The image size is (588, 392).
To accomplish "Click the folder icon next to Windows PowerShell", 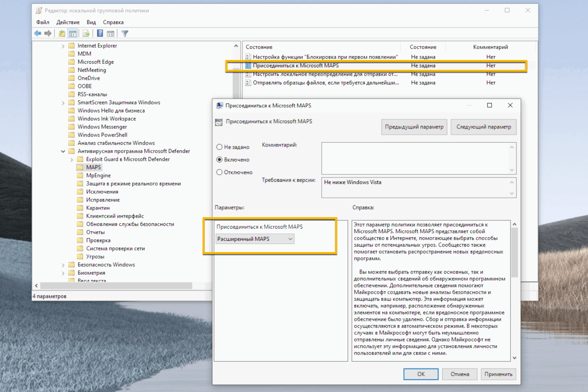I will (71, 135).
